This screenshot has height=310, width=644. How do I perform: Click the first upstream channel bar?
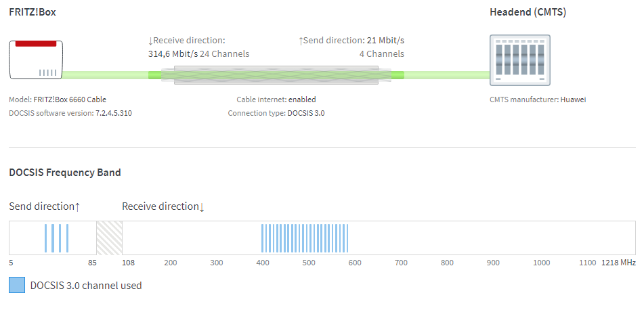pyautogui.click(x=45, y=238)
